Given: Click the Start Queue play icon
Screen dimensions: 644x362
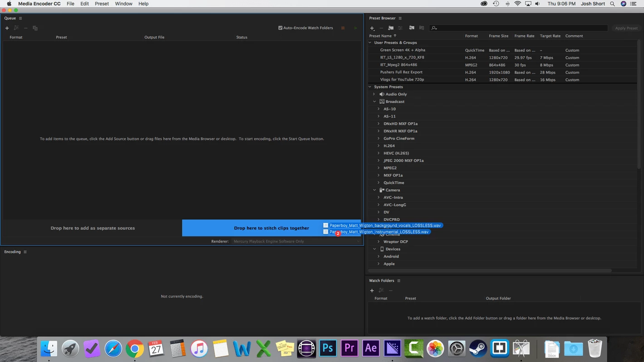Looking at the screenshot, I should (355, 28).
